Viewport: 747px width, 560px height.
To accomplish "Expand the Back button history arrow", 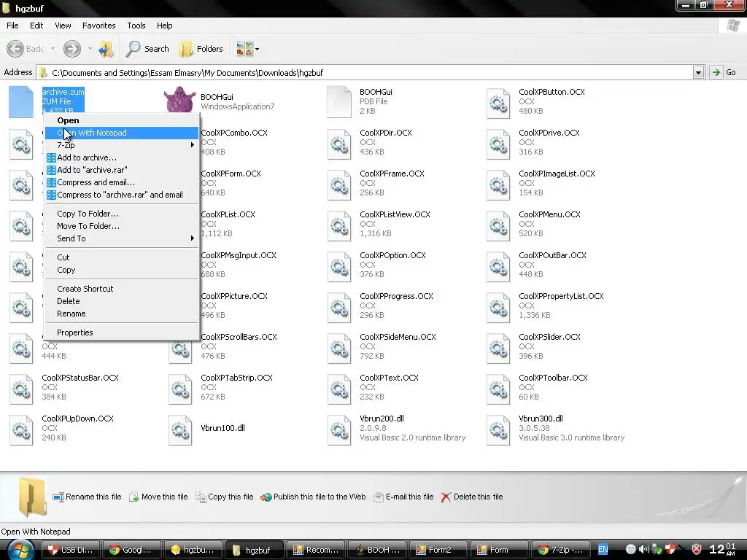I will [x=53, y=49].
